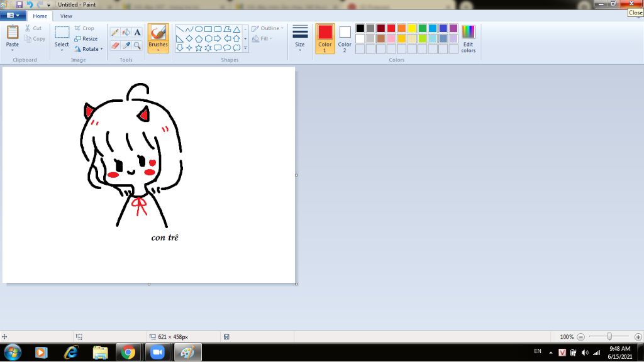Viewport: 644px width, 362px height.
Task: Select the Color picker eyedropper tool
Action: coord(126,45)
